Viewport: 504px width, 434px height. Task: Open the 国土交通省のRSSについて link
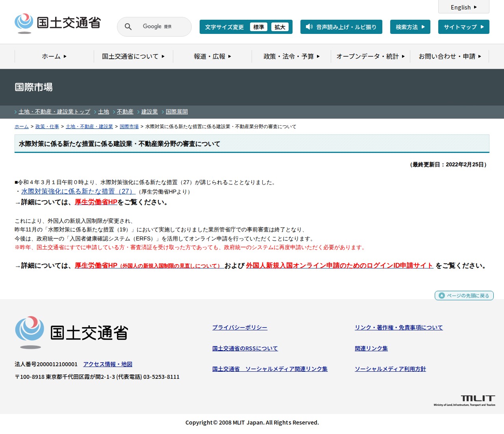tap(245, 348)
